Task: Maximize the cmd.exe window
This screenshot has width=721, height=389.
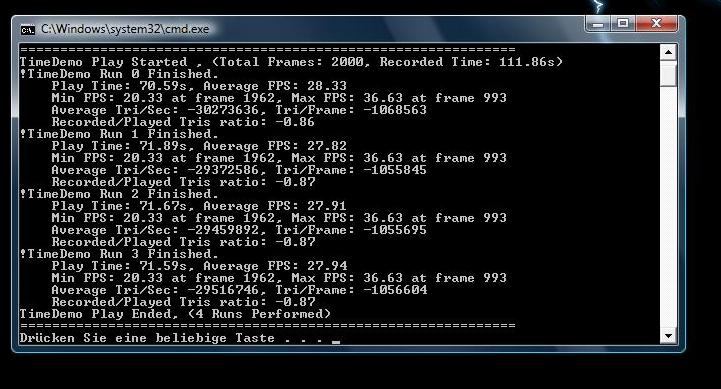Action: [623, 23]
